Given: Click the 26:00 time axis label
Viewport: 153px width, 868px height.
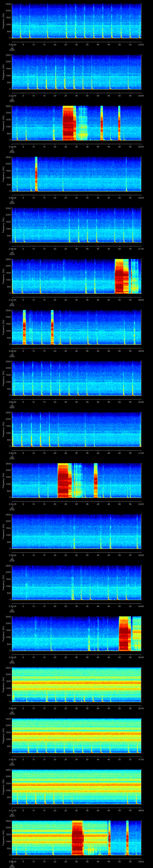Looking at the screenshot, I should [141, 198].
